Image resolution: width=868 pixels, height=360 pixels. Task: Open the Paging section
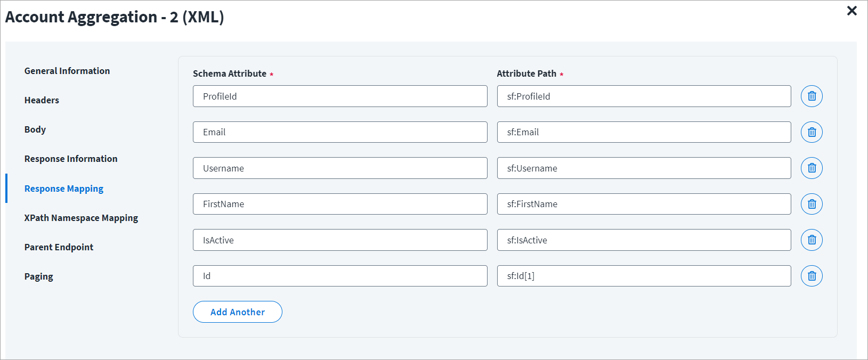(x=39, y=276)
